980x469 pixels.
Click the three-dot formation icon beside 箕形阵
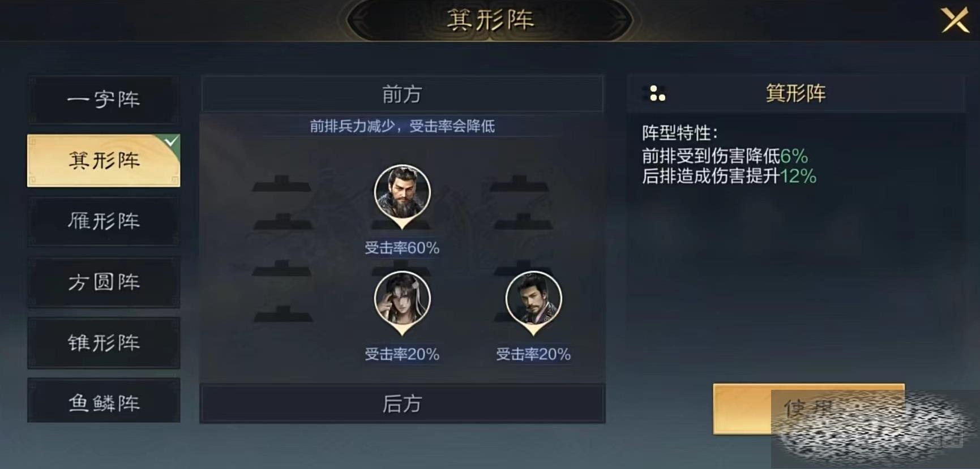coord(657,93)
